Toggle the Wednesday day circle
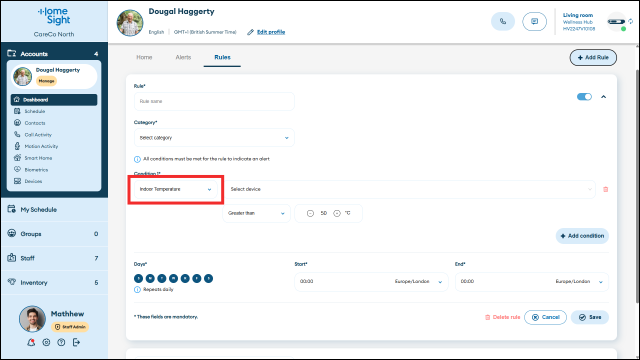Image resolution: width=640 pixels, height=360 pixels. point(173,278)
